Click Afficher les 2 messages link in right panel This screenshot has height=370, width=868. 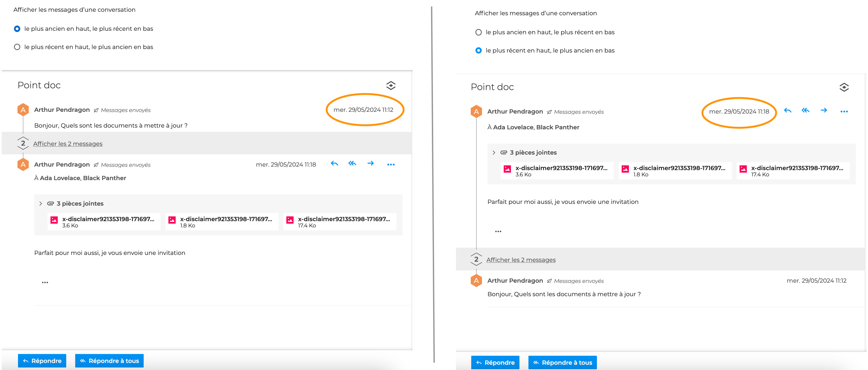click(x=521, y=260)
